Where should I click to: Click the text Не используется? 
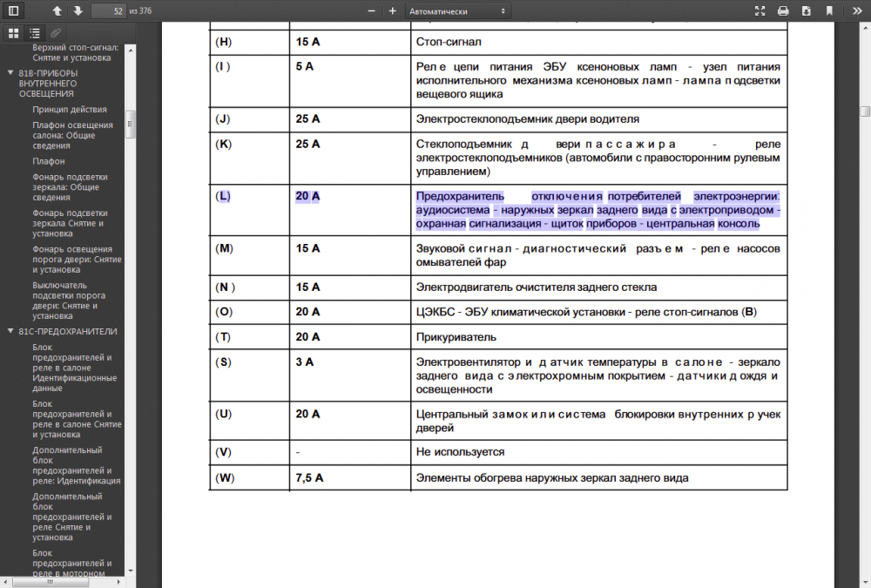coord(460,452)
